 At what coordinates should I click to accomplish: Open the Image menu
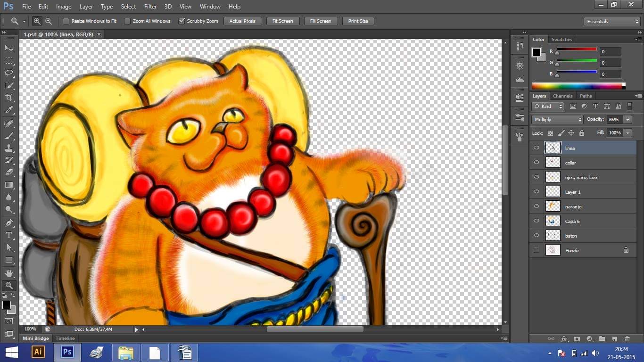pos(64,7)
